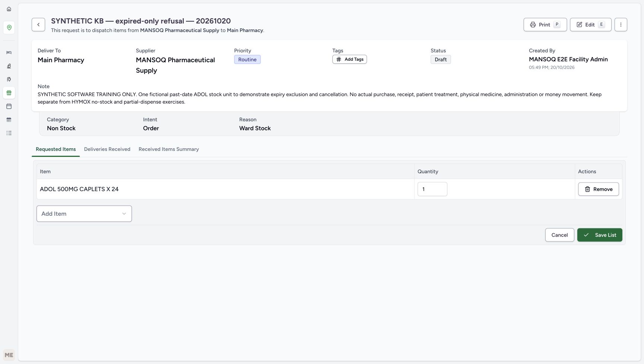Click the printer icon on Print button
Screen dimensions: 644x364
[x=533, y=25]
